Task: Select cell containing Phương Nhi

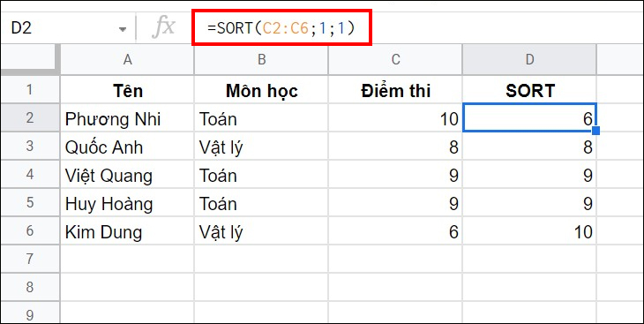Action: pyautogui.click(x=127, y=118)
